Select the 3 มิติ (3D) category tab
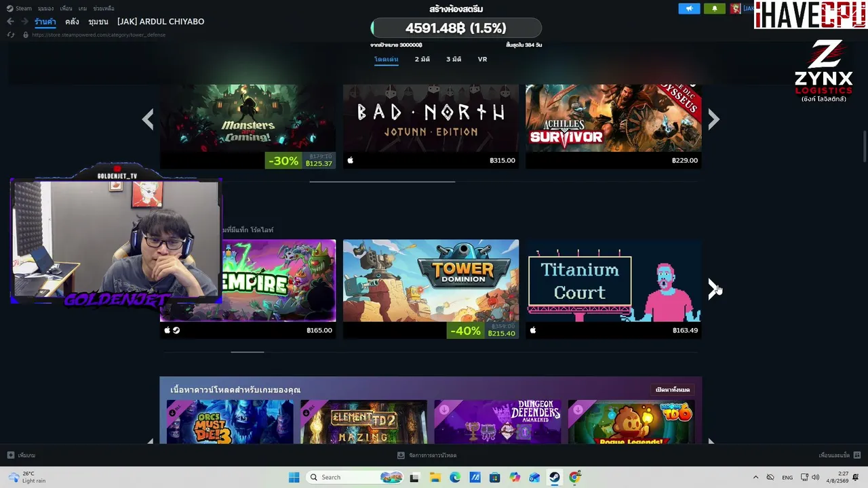The height and width of the screenshot is (488, 868). pos(454,59)
